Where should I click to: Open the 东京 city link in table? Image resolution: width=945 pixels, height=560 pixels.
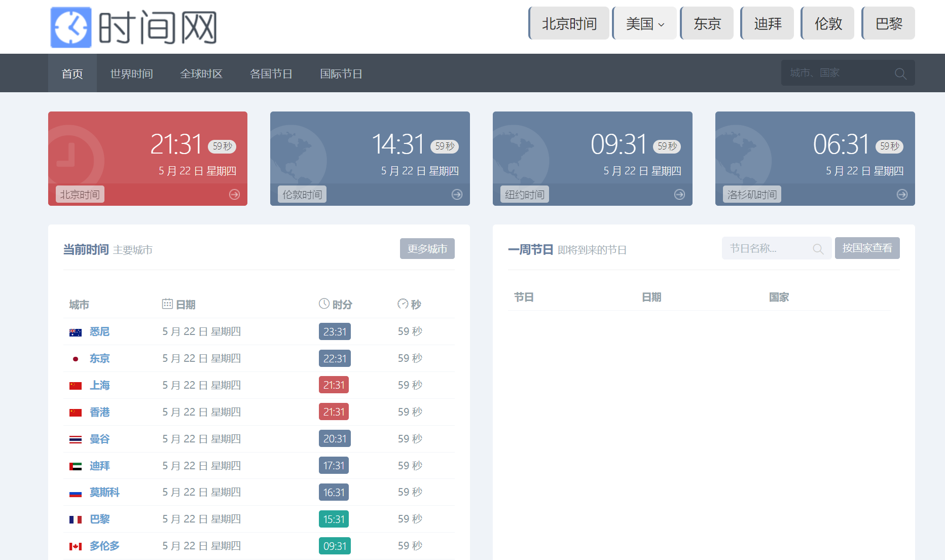coord(99,359)
